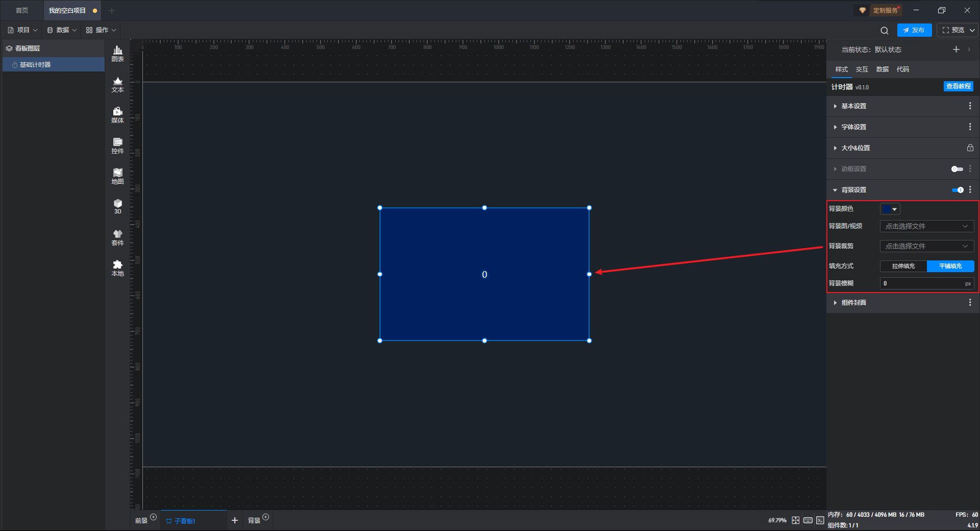Click the 当前状态: 默认状态 label

(871, 50)
